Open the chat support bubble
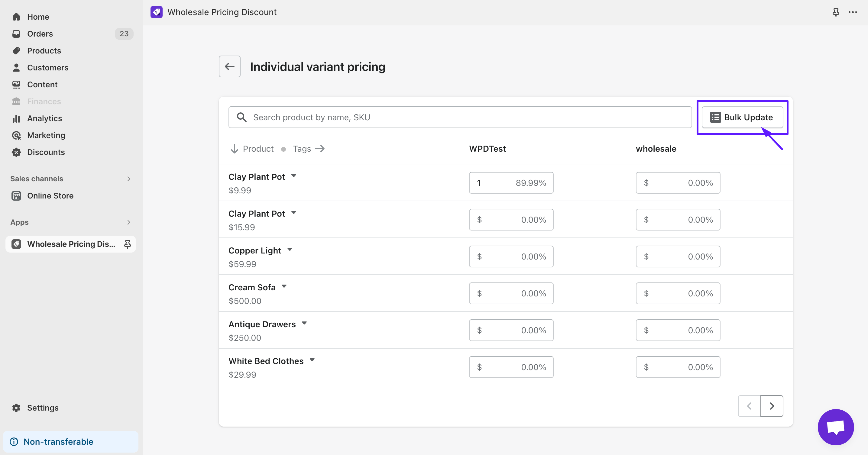868x455 pixels. [836, 427]
